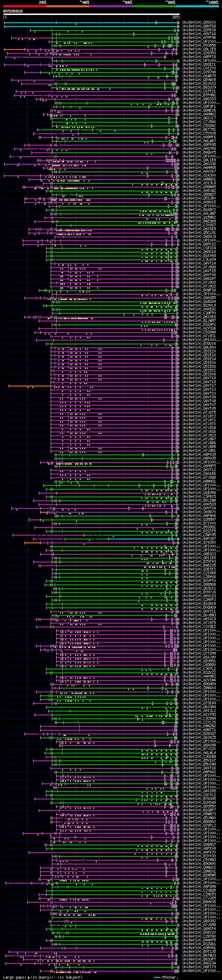
Task: Select label UniRef100_B9J2N8
Action: click(x=199, y=500)
